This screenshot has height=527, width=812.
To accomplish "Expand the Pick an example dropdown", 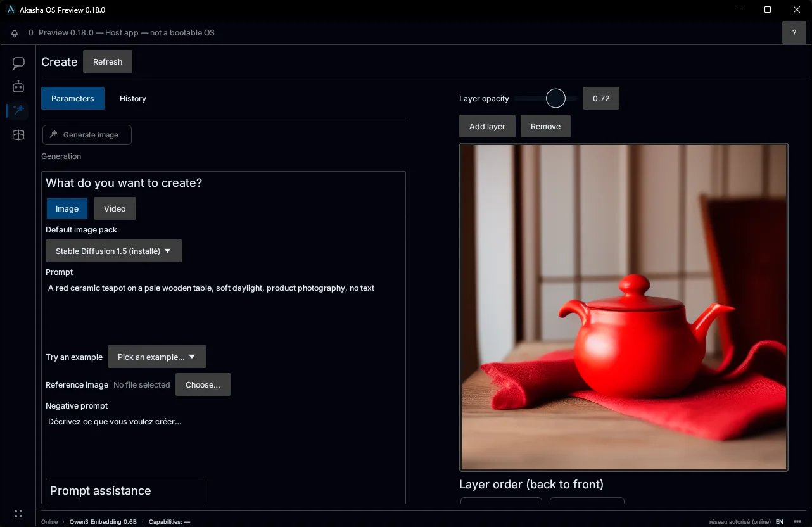I will (157, 357).
